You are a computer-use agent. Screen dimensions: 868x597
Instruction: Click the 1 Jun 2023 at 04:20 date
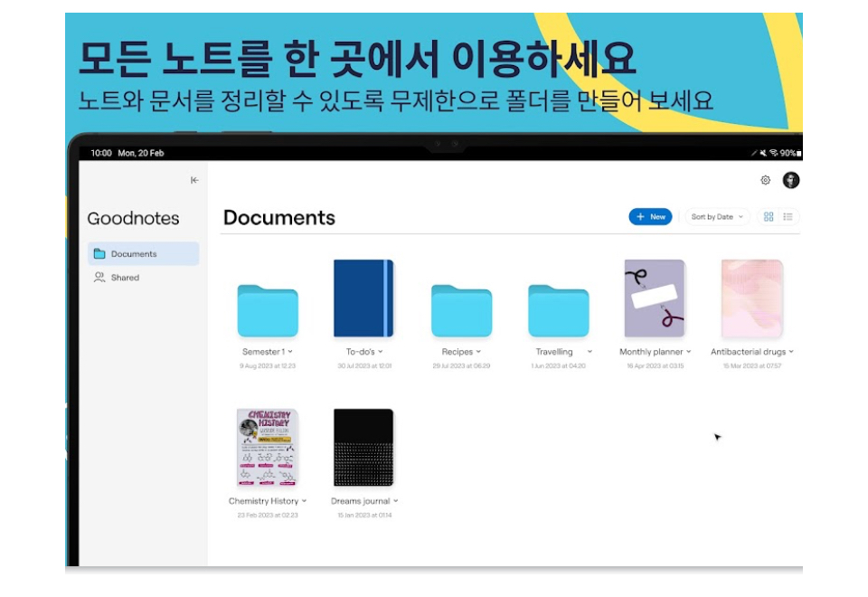tap(558, 366)
